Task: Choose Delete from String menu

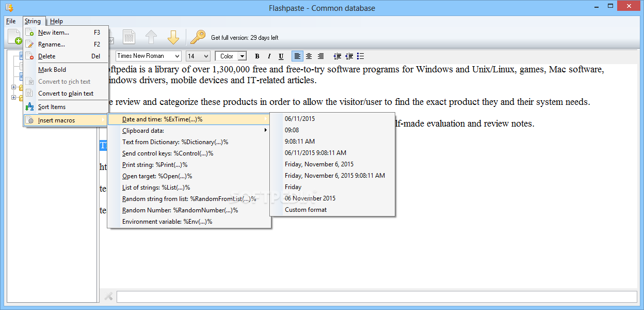Action: [66, 56]
